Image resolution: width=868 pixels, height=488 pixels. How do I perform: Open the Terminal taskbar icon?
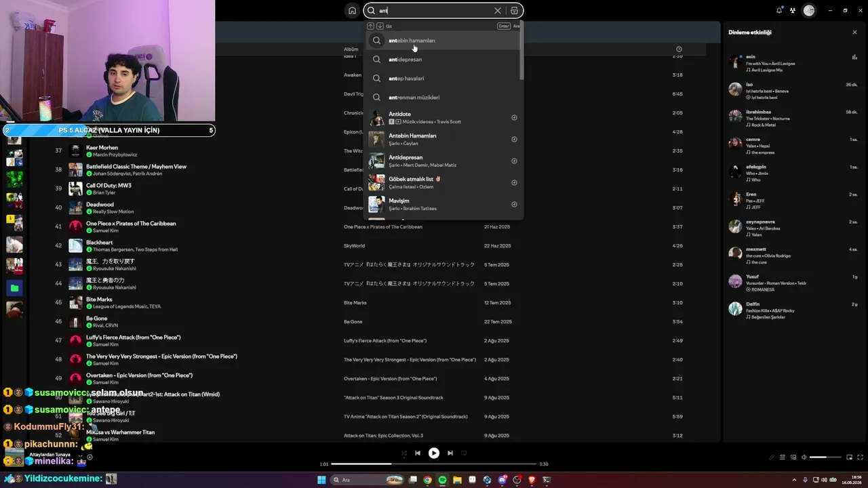[x=547, y=480]
